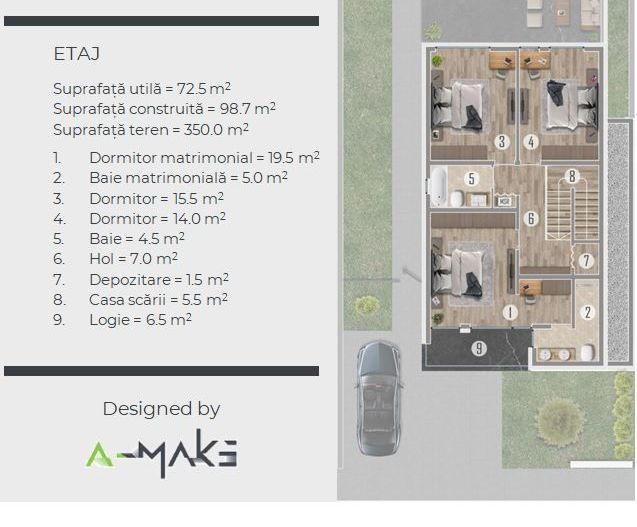
Task: Click the double sink vanity in bathroom 2
Action: (x=555, y=354)
